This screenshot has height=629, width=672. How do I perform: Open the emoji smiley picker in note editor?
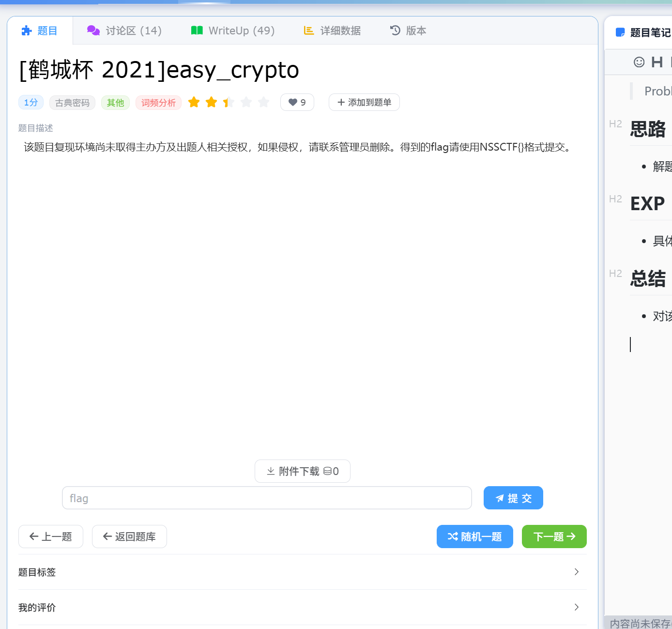click(639, 62)
